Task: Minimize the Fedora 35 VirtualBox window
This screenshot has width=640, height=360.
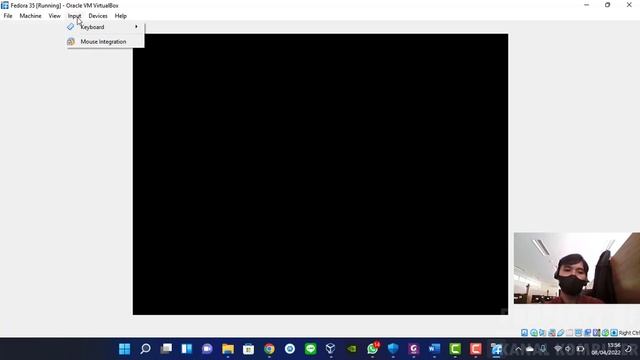Action: (x=587, y=5)
